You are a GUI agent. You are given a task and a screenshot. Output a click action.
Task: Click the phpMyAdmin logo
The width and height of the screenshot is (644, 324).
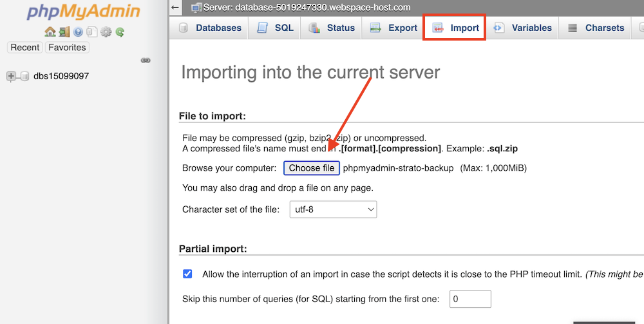click(x=83, y=12)
